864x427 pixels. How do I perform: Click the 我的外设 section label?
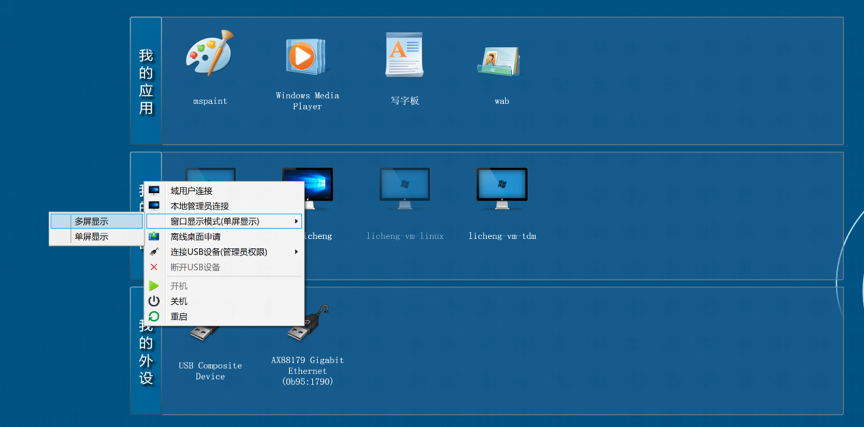(146, 352)
